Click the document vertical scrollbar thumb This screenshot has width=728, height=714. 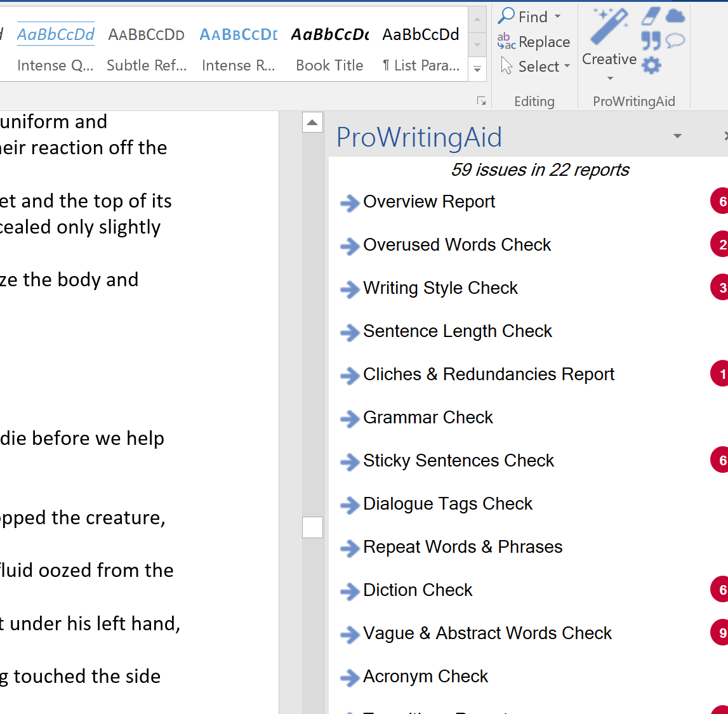click(312, 527)
